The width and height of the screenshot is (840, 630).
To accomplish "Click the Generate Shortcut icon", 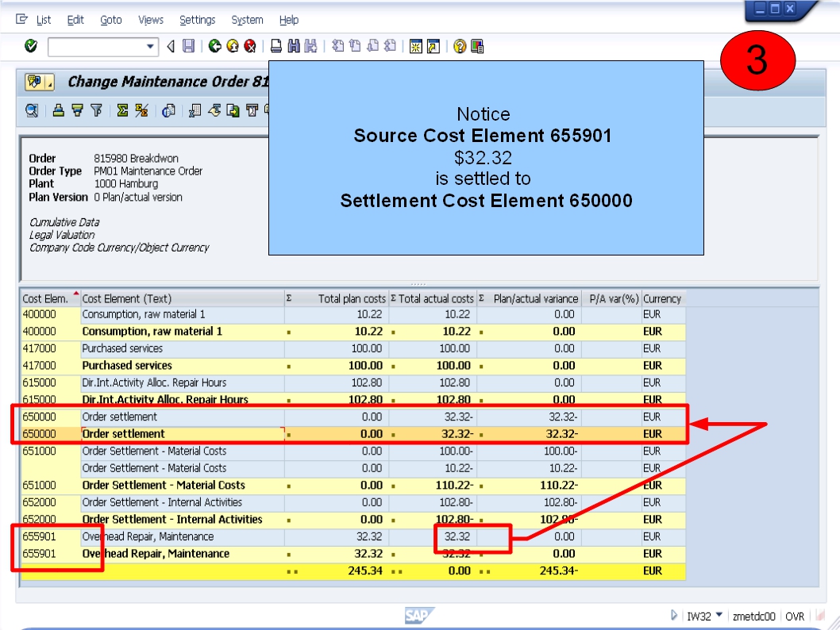I will (x=433, y=47).
